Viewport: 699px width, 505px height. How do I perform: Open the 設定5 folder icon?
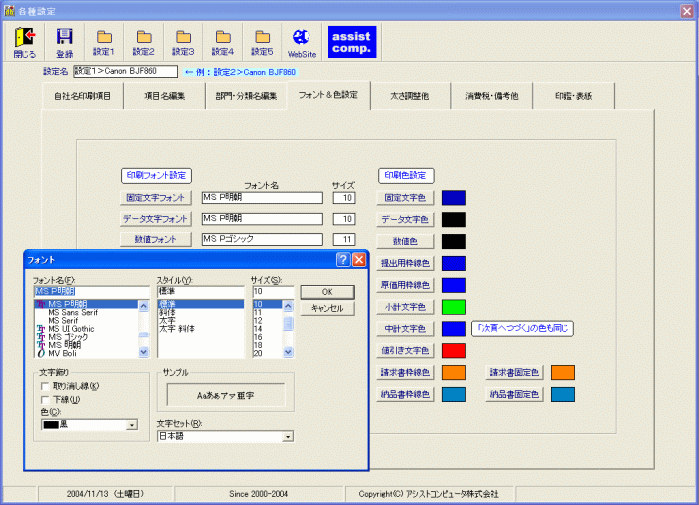(x=261, y=41)
